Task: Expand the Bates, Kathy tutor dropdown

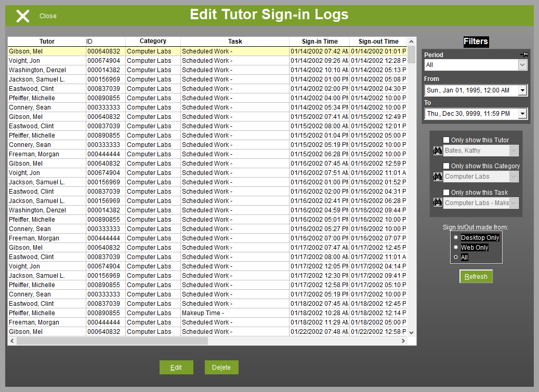Action: point(513,151)
